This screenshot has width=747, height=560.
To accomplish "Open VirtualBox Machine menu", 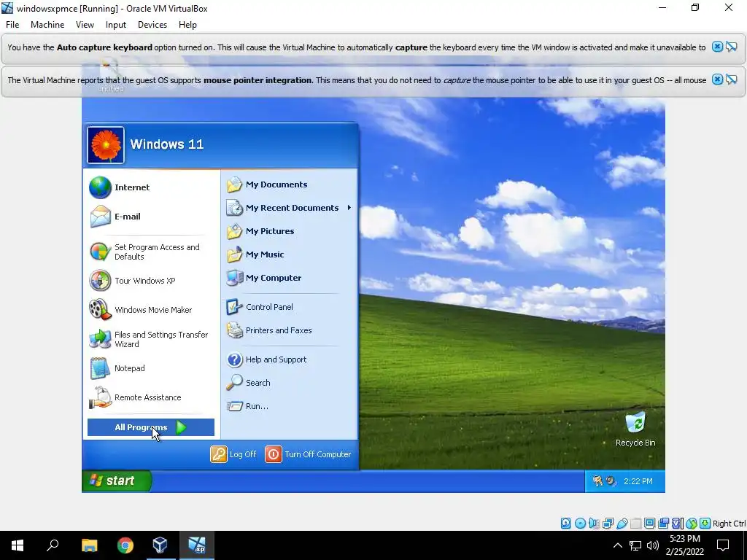I will (47, 25).
